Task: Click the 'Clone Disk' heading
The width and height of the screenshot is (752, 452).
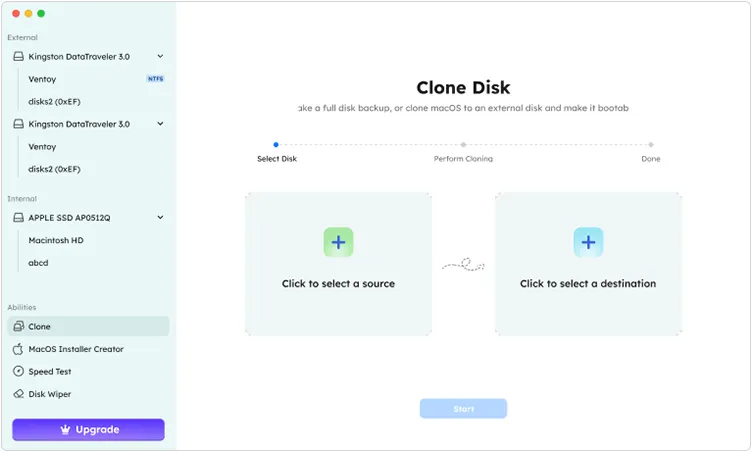Action: [x=463, y=87]
